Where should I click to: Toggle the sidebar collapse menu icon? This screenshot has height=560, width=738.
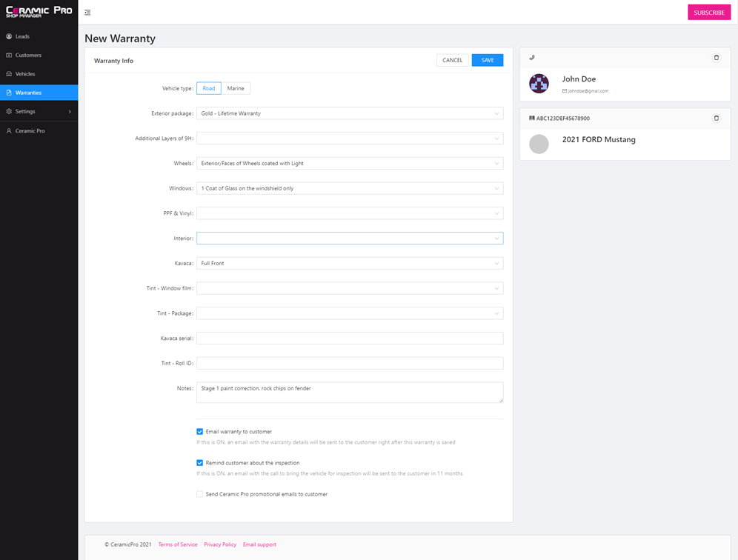[x=87, y=13]
